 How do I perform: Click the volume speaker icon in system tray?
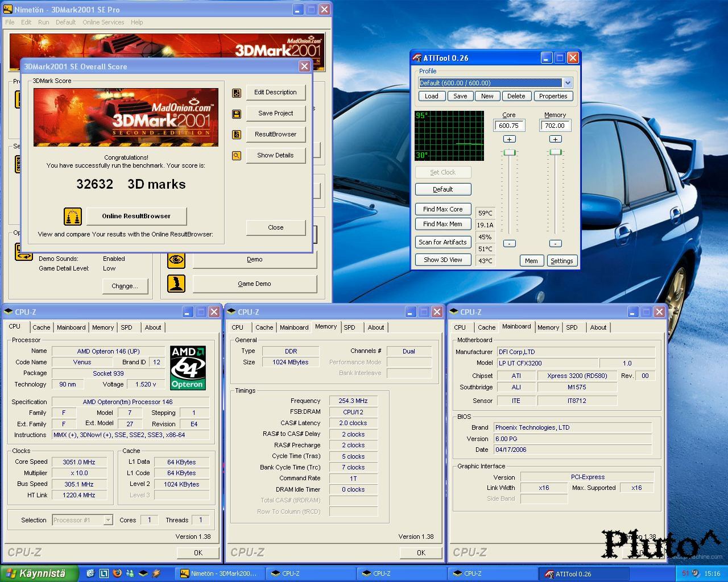click(696, 573)
